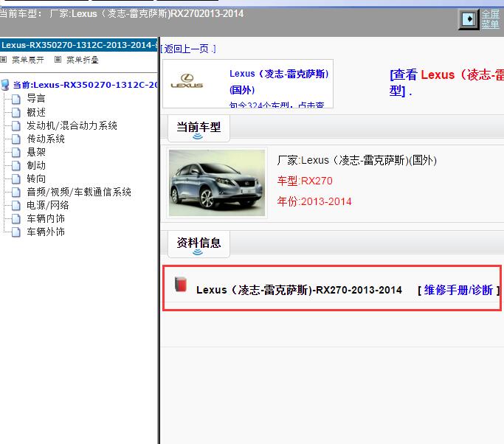Open the 维修手册/诊断 link

[x=458, y=290]
